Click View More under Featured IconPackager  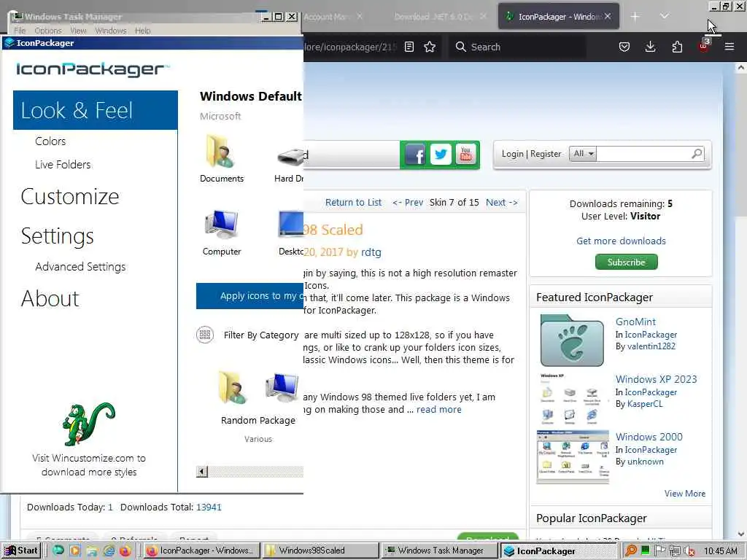point(684,494)
